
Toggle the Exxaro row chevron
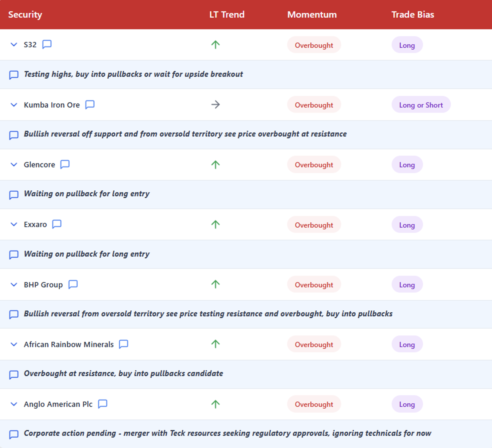(14, 224)
